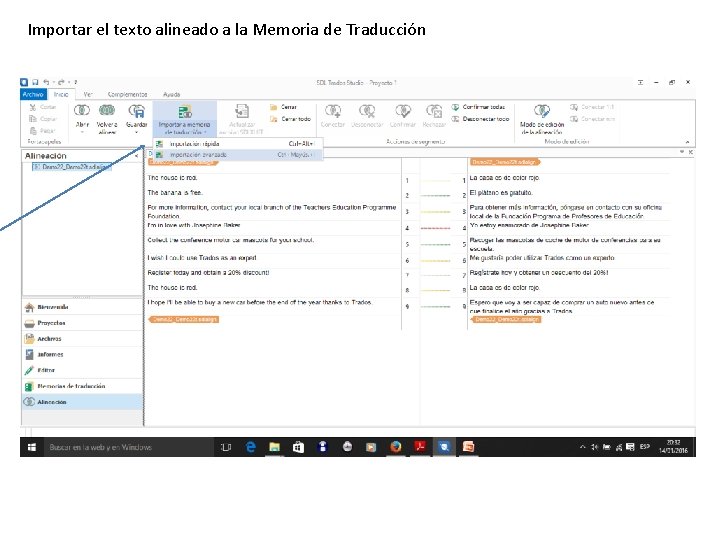Click the connection line for segment 5
This screenshot has height=540, width=720.
tap(435, 244)
